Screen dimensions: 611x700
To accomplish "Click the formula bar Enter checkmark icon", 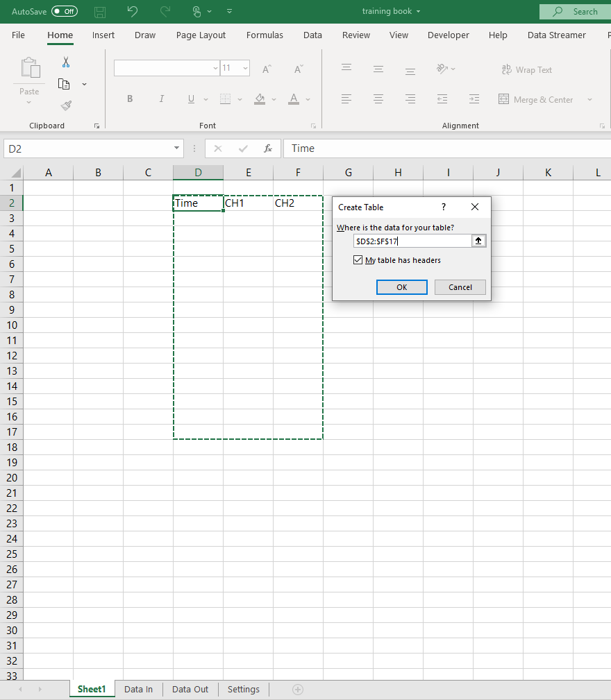I will tap(243, 148).
